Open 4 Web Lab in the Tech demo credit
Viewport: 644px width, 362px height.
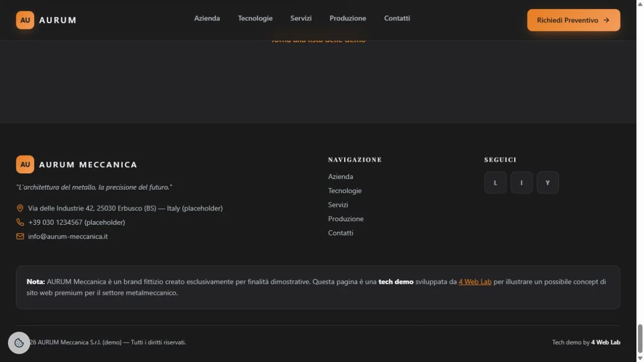pos(606,342)
